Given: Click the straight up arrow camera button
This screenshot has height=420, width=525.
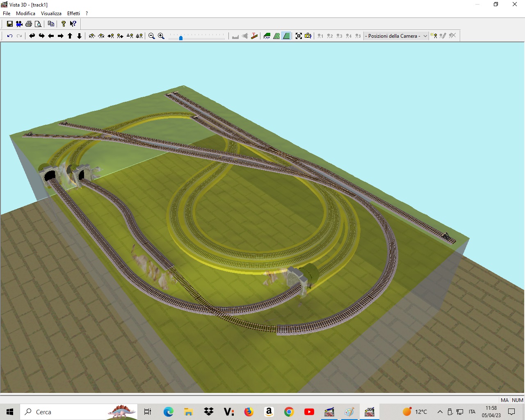Looking at the screenshot, I should coord(70,36).
